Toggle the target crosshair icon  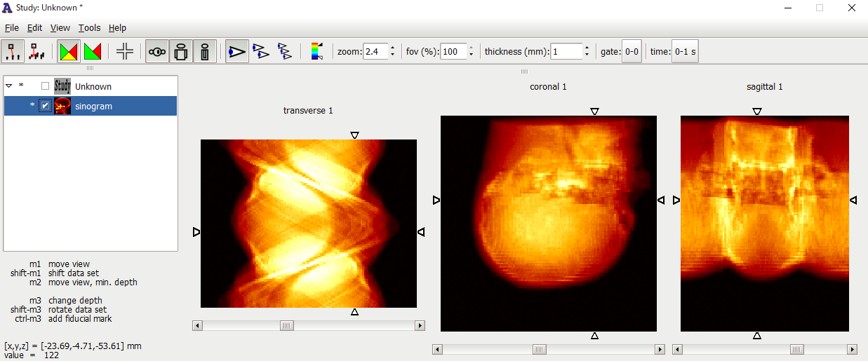point(125,51)
